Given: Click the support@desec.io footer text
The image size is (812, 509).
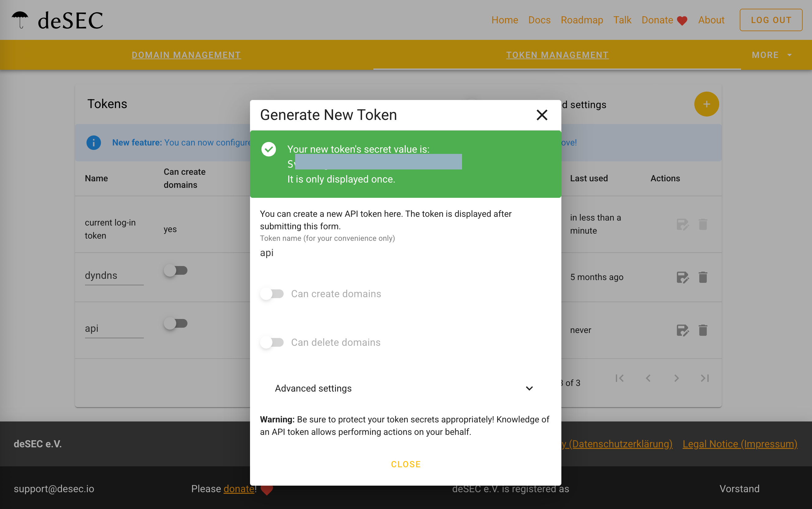Looking at the screenshot, I should (x=54, y=488).
